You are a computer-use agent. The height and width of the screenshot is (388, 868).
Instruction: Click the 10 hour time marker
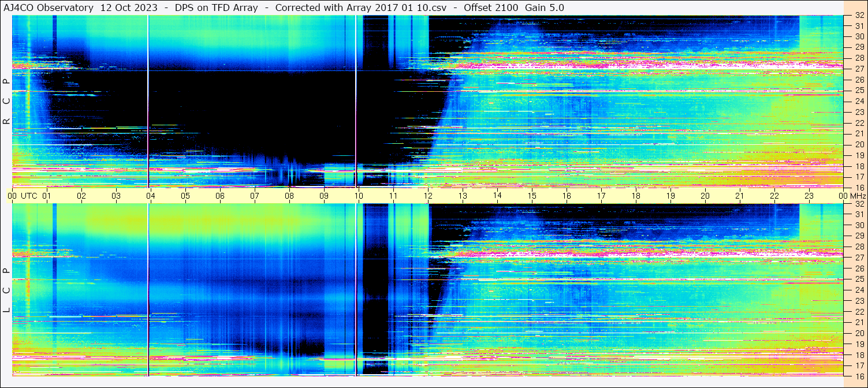click(358, 196)
